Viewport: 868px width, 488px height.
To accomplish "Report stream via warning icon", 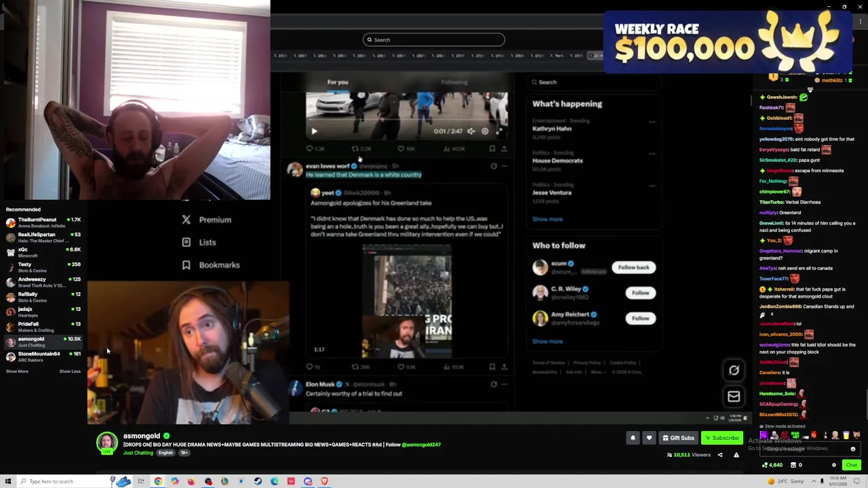I will coord(736,455).
